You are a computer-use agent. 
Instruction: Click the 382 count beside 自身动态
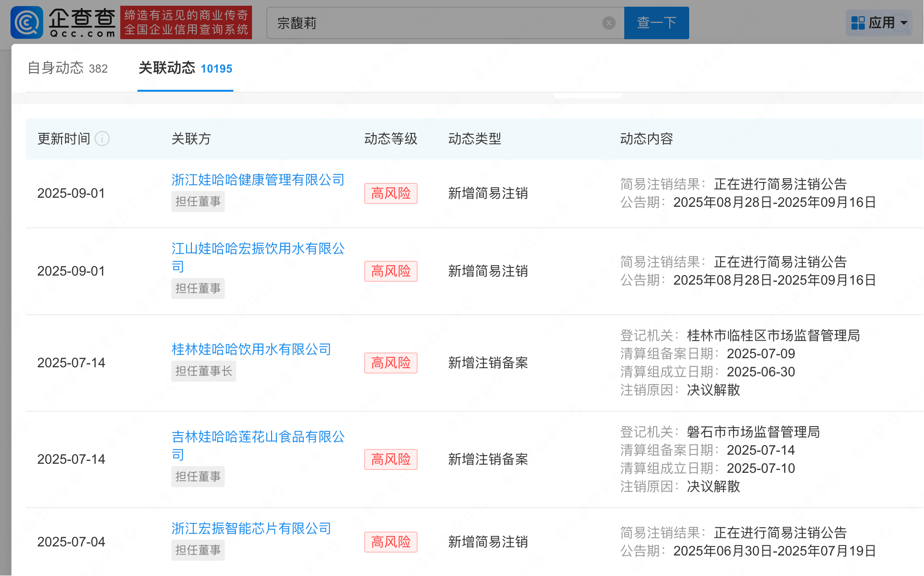tap(98, 69)
